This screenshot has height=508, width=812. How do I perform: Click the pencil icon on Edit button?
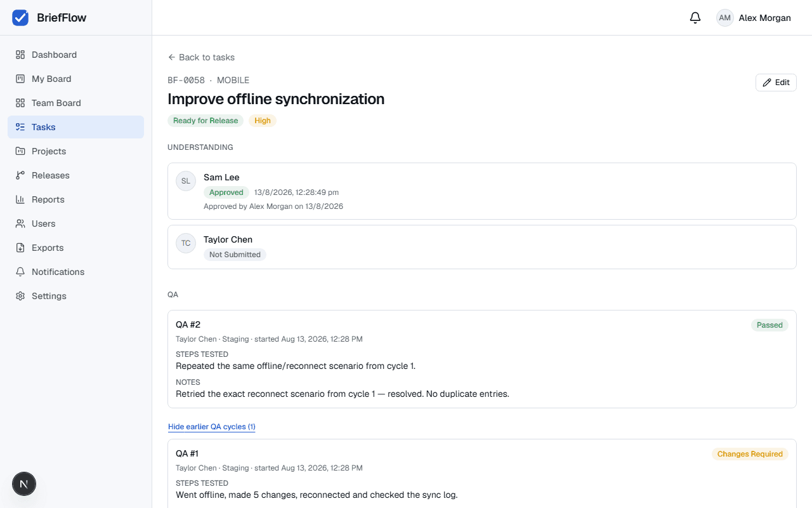click(x=767, y=83)
